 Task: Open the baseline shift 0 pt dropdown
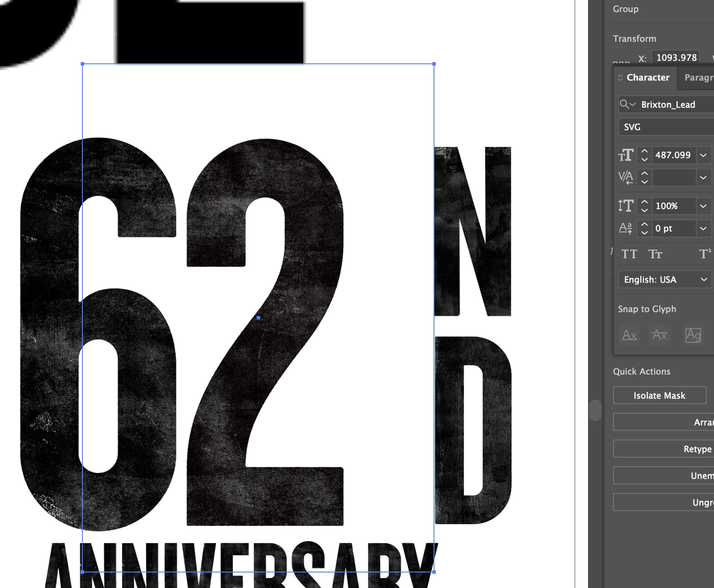tap(703, 228)
